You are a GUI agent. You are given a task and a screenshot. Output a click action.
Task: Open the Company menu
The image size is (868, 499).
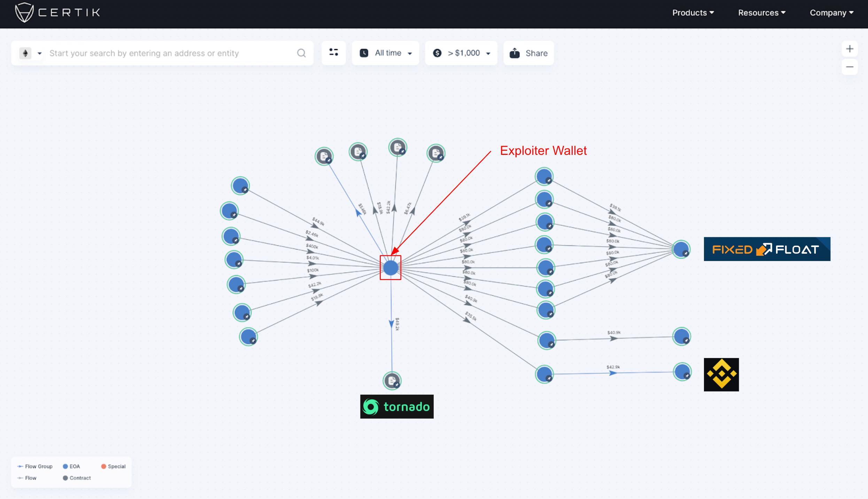point(831,13)
